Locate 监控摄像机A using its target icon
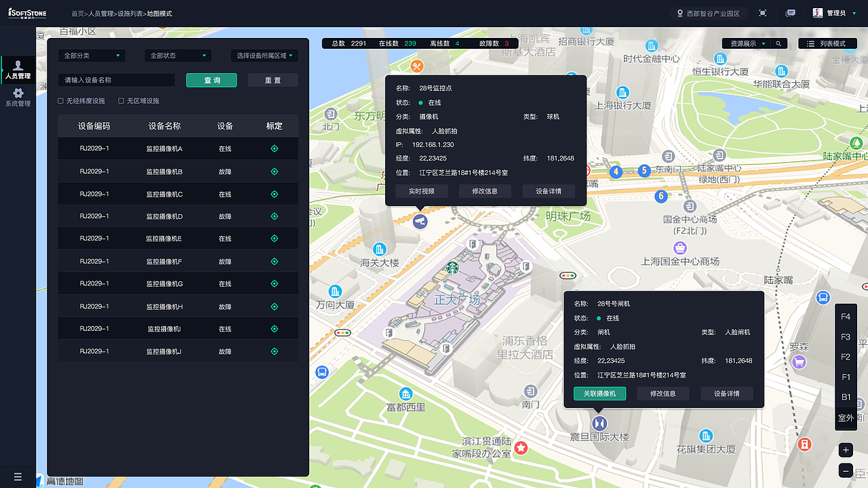 [275, 148]
